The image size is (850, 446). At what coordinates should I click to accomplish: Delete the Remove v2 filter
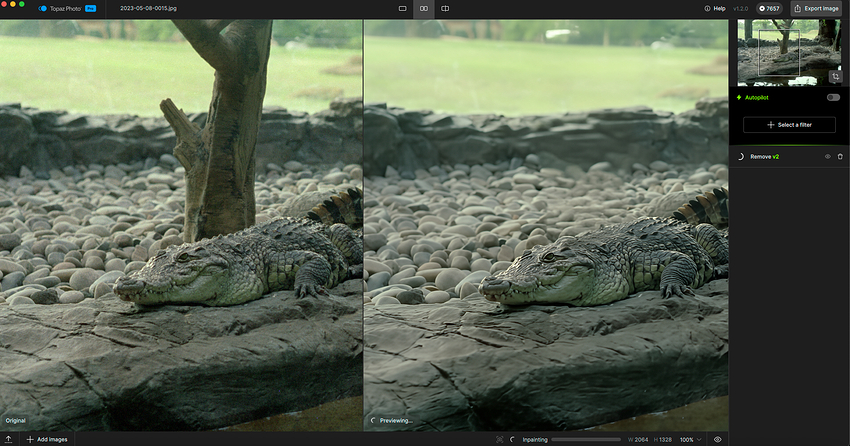(x=840, y=157)
